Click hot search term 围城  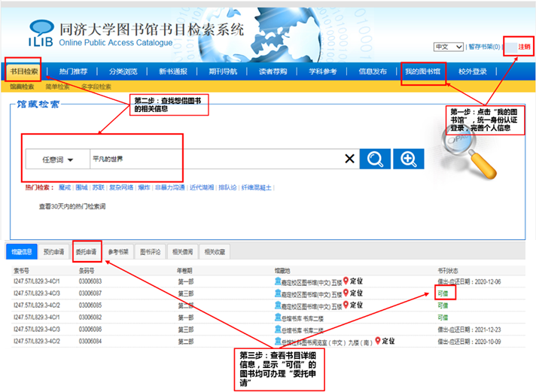(x=82, y=187)
